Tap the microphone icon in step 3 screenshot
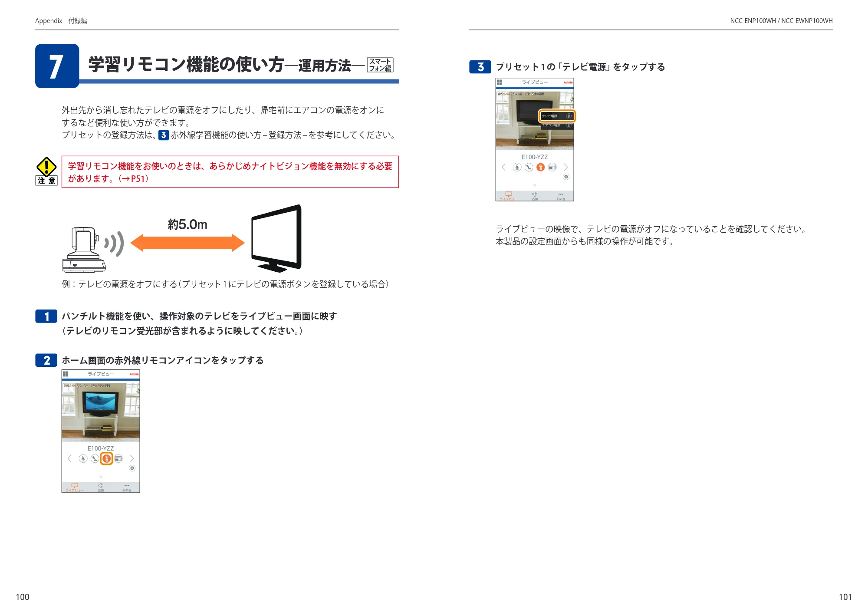Viewport: 868px width, 616px height. point(517,167)
